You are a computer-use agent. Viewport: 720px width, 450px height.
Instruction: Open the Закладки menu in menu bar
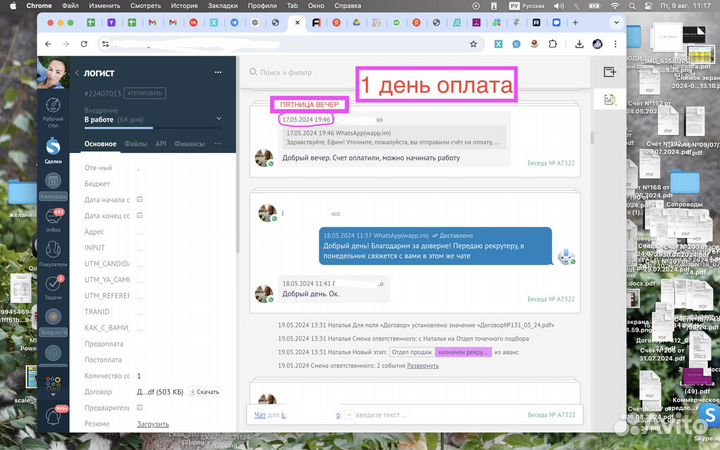pos(223,6)
